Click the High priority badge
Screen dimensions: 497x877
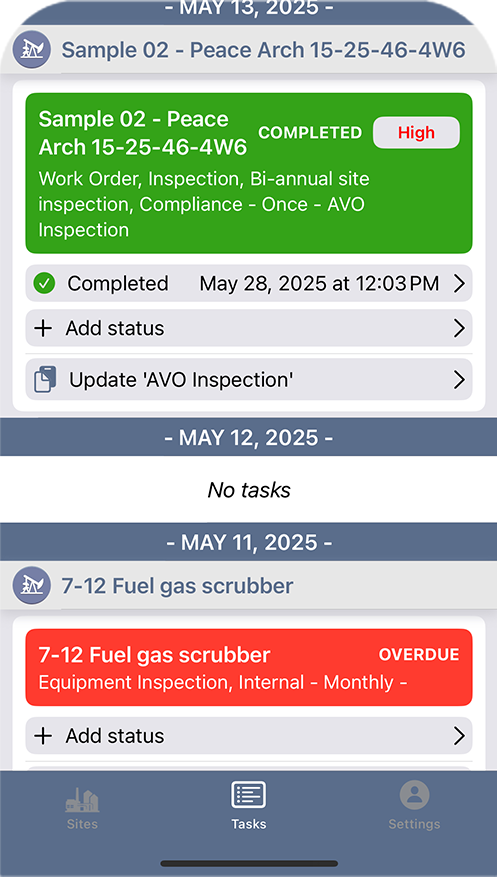(x=416, y=133)
